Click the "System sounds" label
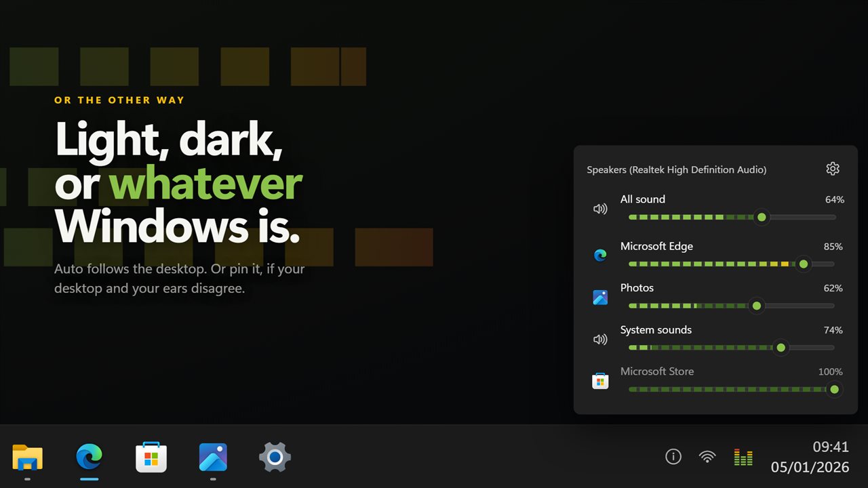 click(656, 330)
